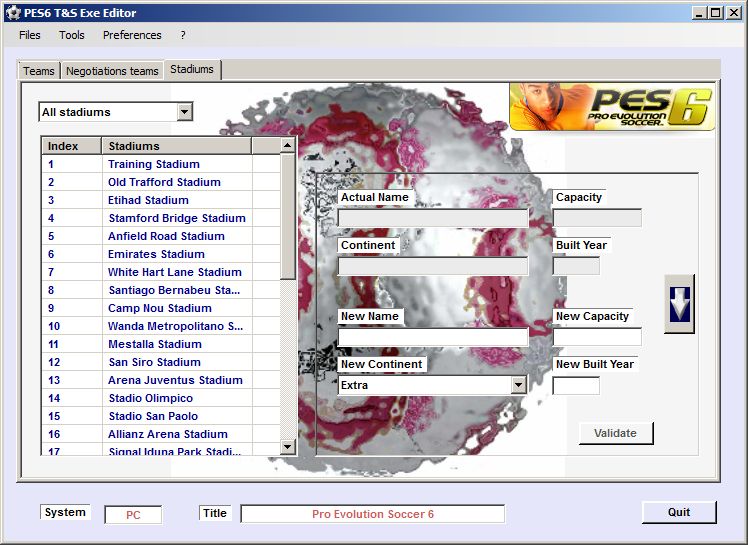Click the New Built Year input field
This screenshot has height=545, width=748.
(x=576, y=386)
